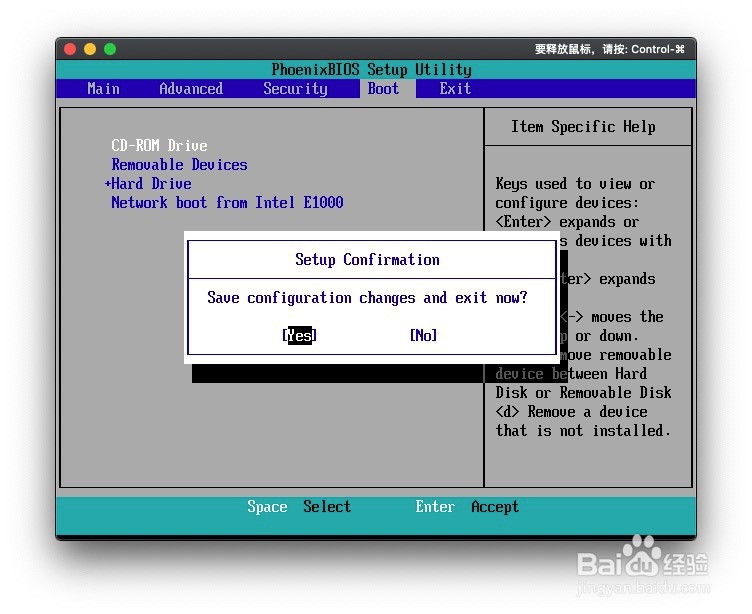Click the Control-⌘ mouse release hint
This screenshot has width=752, height=614.
click(610, 49)
